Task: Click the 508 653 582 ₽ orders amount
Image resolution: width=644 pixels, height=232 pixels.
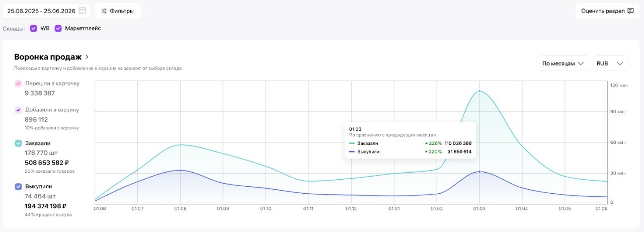Action: coord(47,163)
